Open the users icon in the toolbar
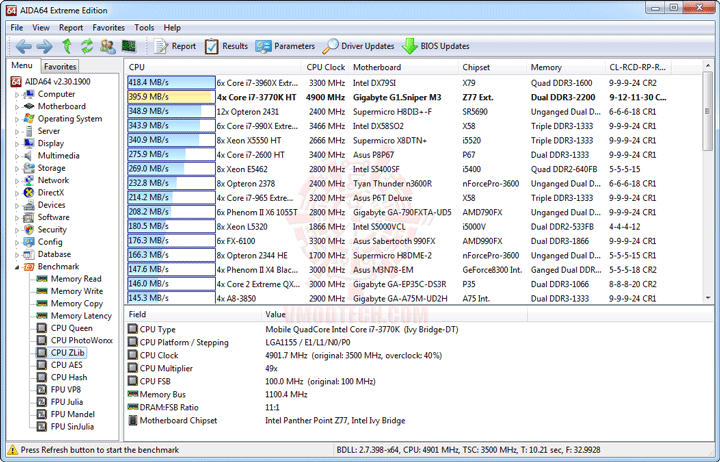Image resolution: width=720 pixels, height=462 pixels. pyautogui.click(x=108, y=46)
